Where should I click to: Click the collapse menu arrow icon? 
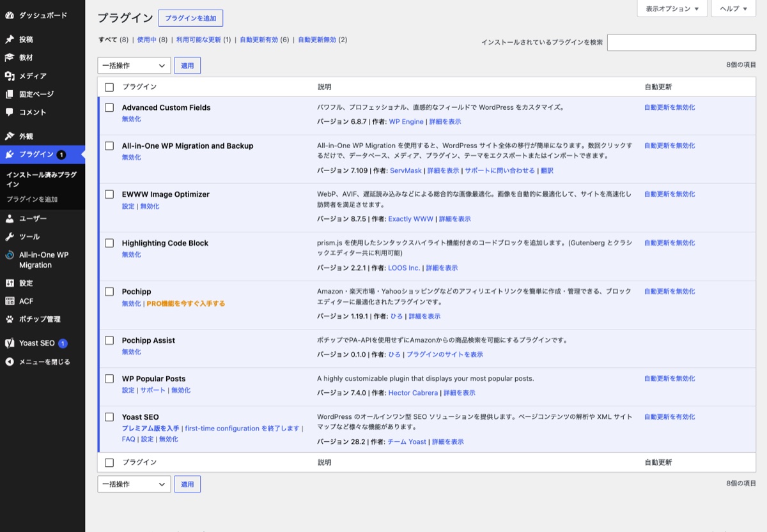[10, 361]
